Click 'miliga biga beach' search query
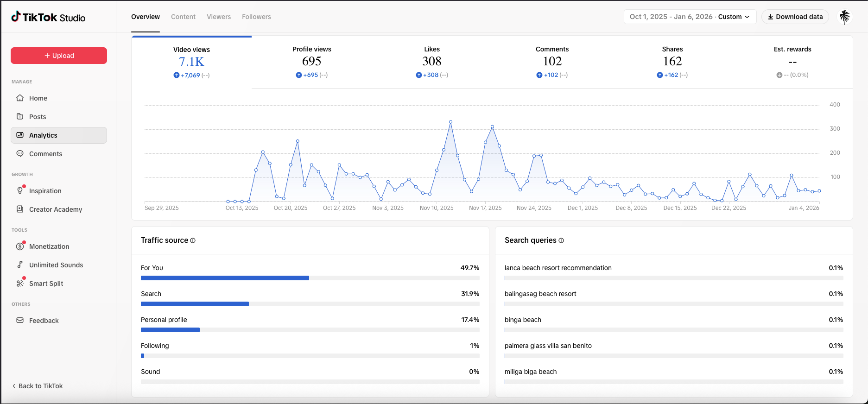868x404 pixels. pos(531,372)
